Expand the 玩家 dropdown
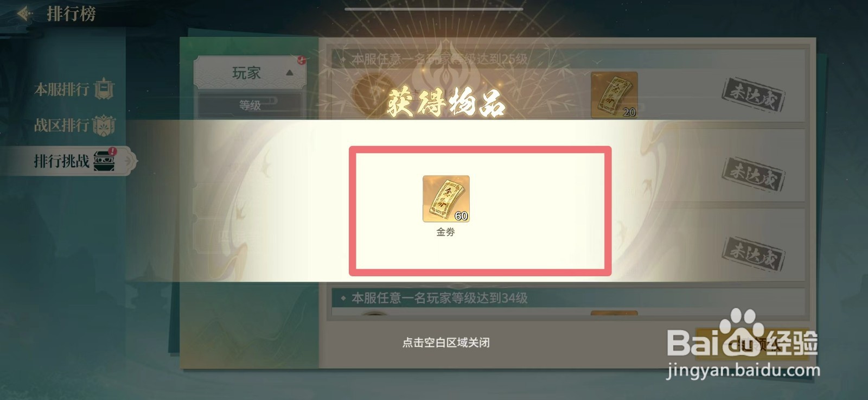868x400 pixels. click(250, 73)
